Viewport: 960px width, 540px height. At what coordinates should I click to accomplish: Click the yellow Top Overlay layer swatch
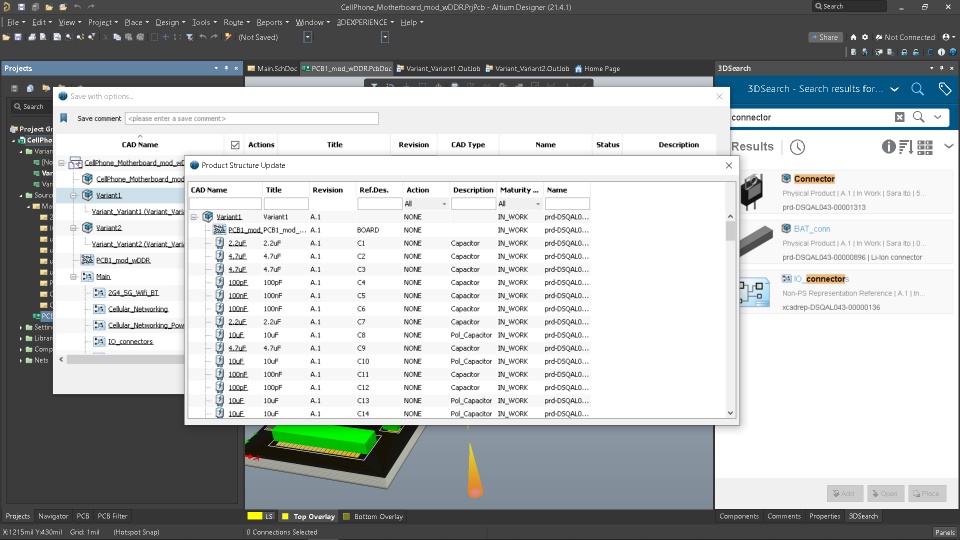click(285, 516)
